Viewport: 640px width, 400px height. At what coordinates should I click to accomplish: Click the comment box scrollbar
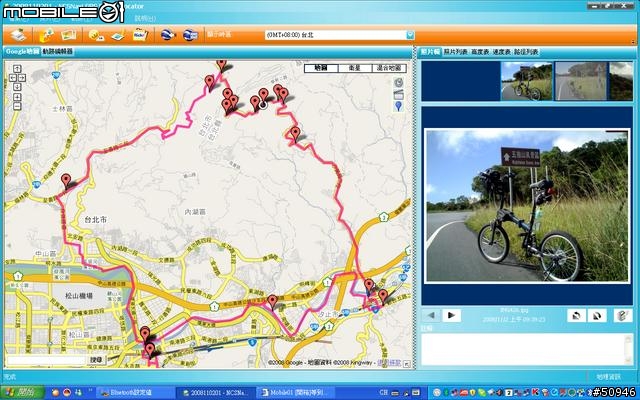coord(629,349)
